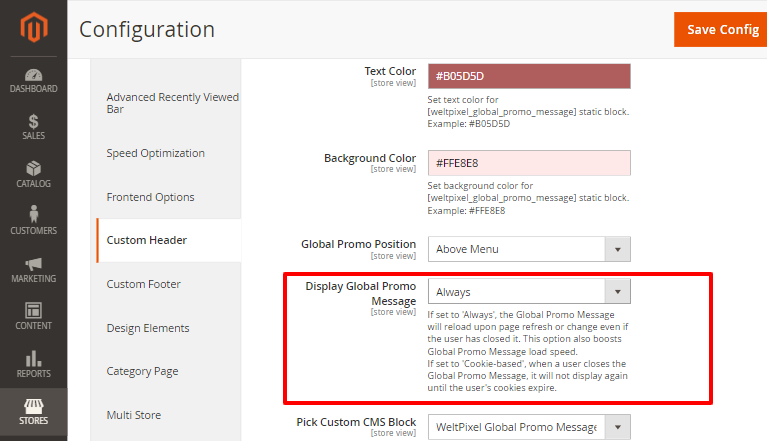Click the Text Color #B05D5D field
The height and width of the screenshot is (441, 767).
pyautogui.click(x=529, y=77)
